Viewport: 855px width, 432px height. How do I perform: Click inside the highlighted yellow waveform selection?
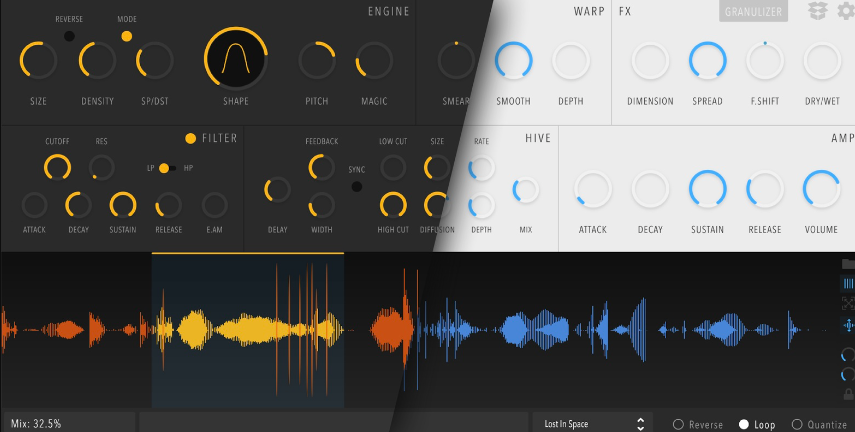pyautogui.click(x=248, y=330)
